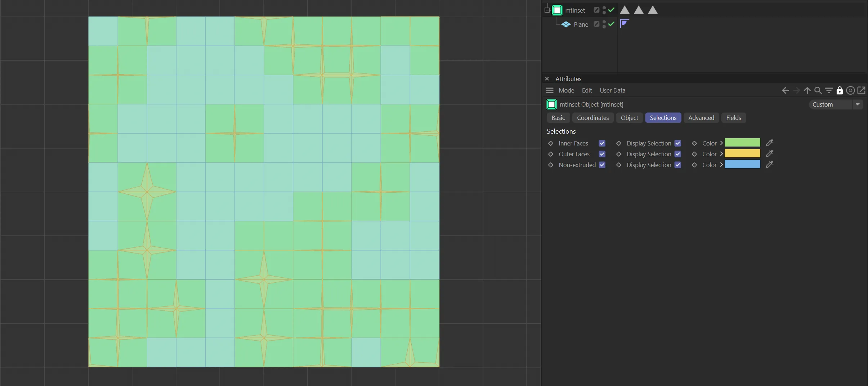Click the filter icon in Attributes toolbar

click(829, 90)
